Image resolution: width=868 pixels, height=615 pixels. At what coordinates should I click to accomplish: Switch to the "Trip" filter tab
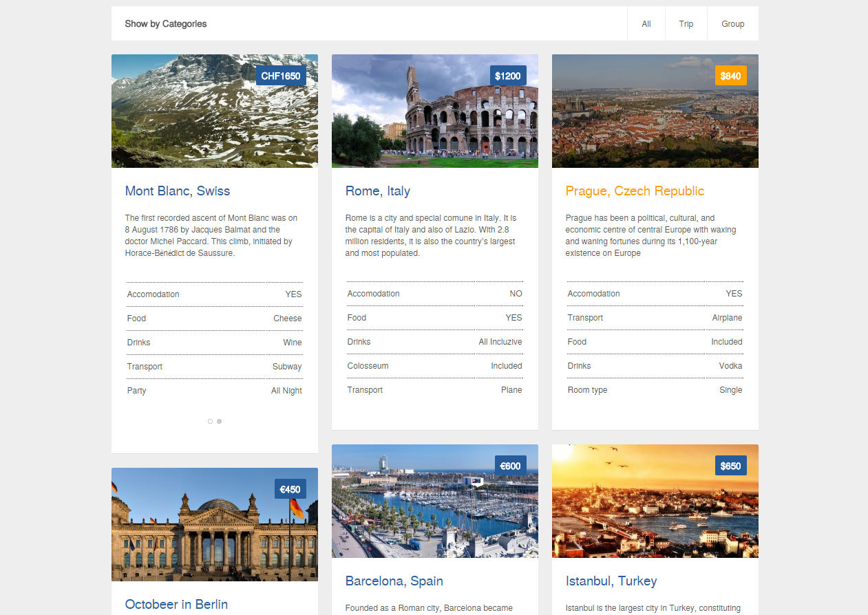(686, 23)
